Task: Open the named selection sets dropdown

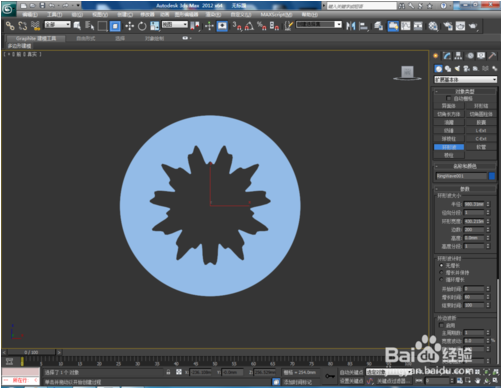Action: 319,25
